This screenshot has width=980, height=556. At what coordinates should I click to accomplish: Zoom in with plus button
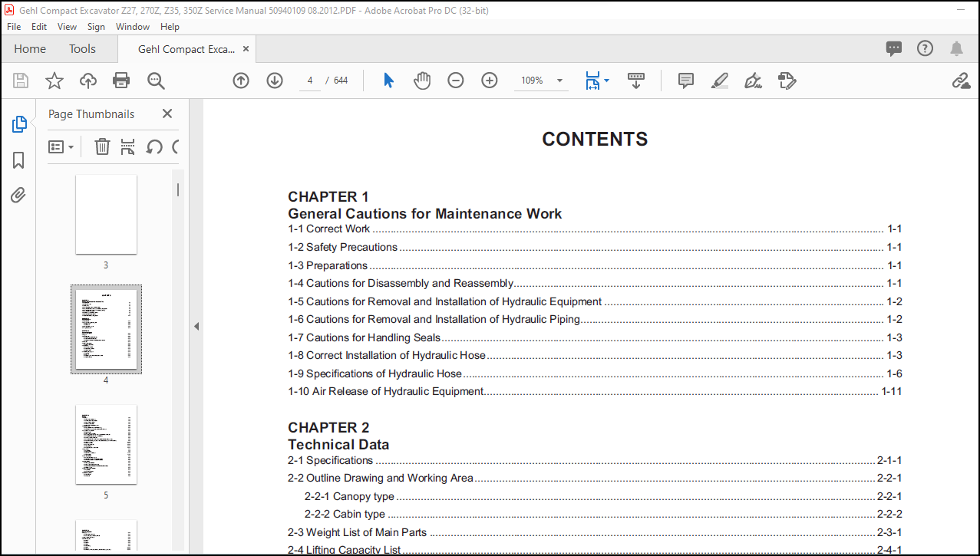pos(490,81)
